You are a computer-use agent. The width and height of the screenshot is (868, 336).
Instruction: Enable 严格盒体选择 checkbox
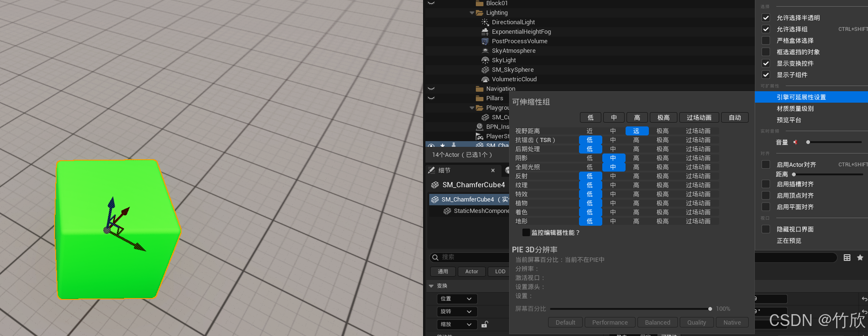coord(766,40)
